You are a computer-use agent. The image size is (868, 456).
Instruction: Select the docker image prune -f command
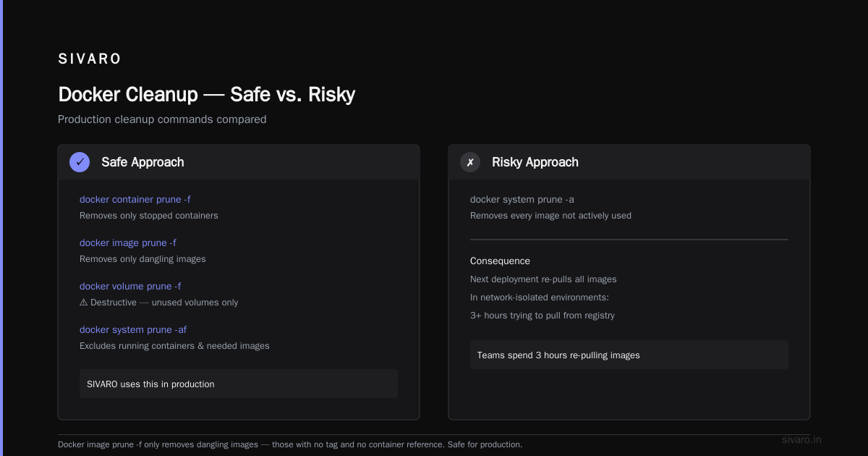click(128, 242)
